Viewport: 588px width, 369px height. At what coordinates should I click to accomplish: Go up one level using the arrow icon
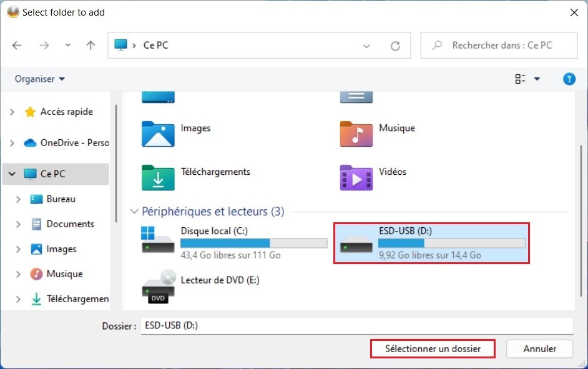click(90, 46)
